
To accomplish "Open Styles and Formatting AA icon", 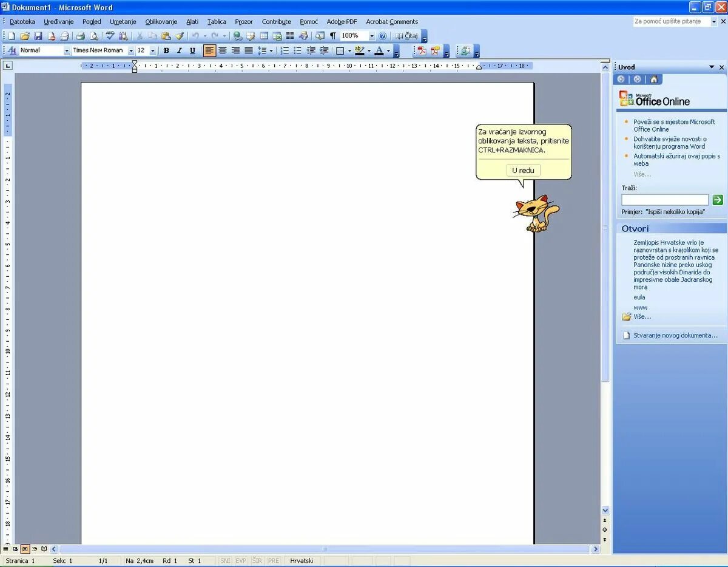I will pos(12,50).
